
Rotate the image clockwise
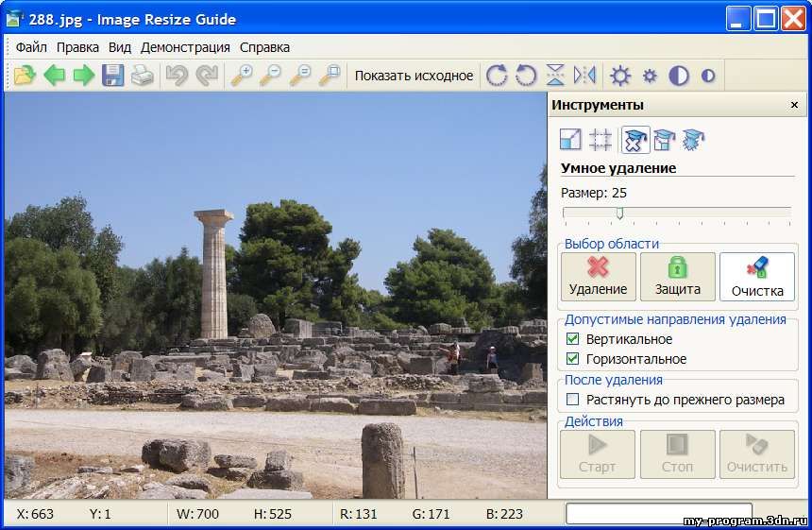(x=496, y=76)
